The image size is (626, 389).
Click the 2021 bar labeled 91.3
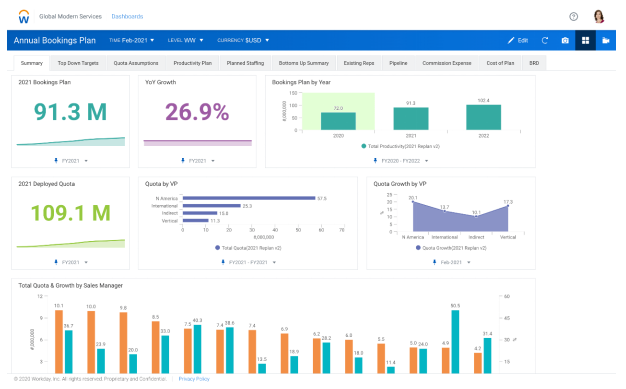[411, 119]
